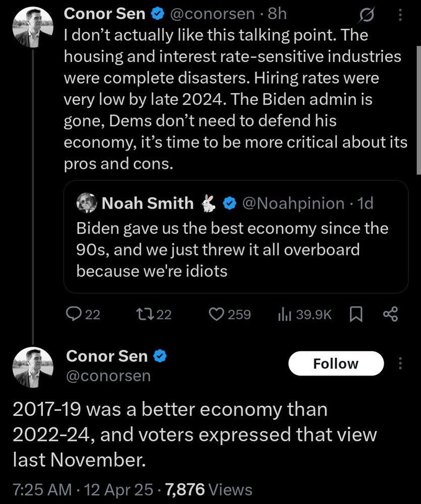Open Noah Smith's small avatar in the quoted tweet
The height and width of the screenshot is (504, 421).
point(87,203)
